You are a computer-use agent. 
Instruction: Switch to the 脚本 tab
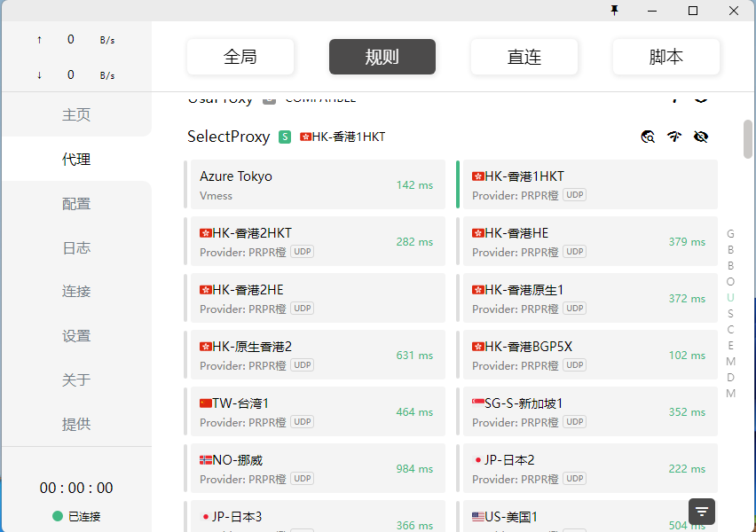pos(665,56)
